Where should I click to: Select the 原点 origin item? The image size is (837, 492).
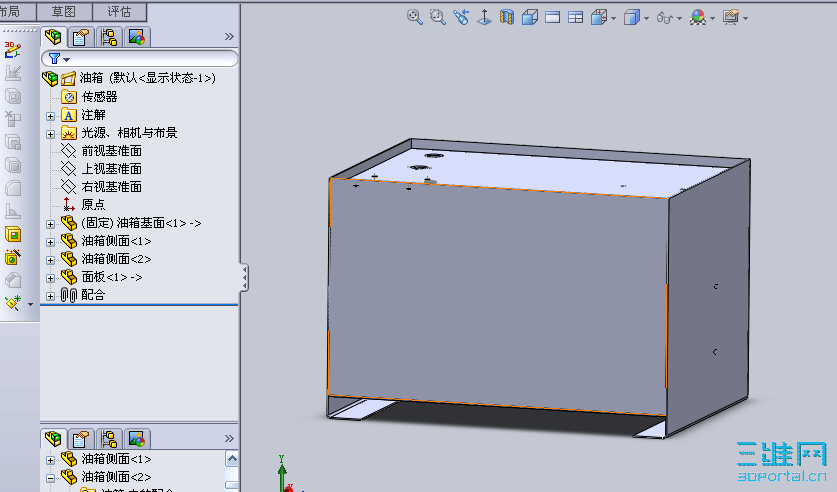click(x=93, y=204)
